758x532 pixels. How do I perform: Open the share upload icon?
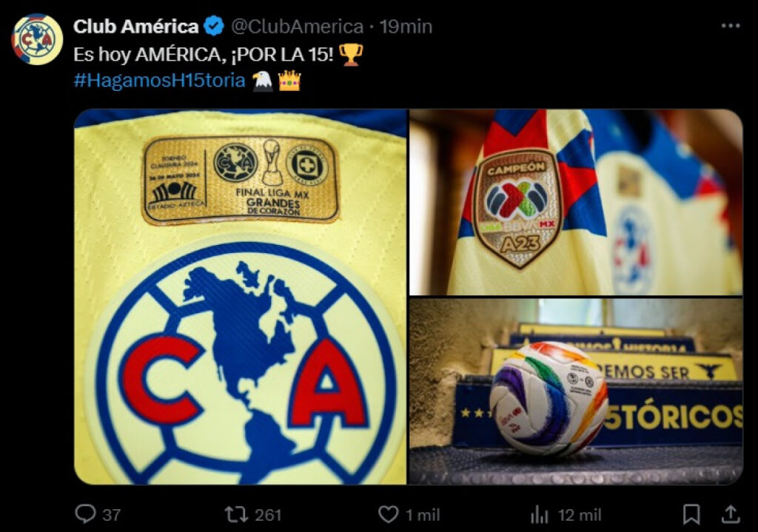pos(731,514)
